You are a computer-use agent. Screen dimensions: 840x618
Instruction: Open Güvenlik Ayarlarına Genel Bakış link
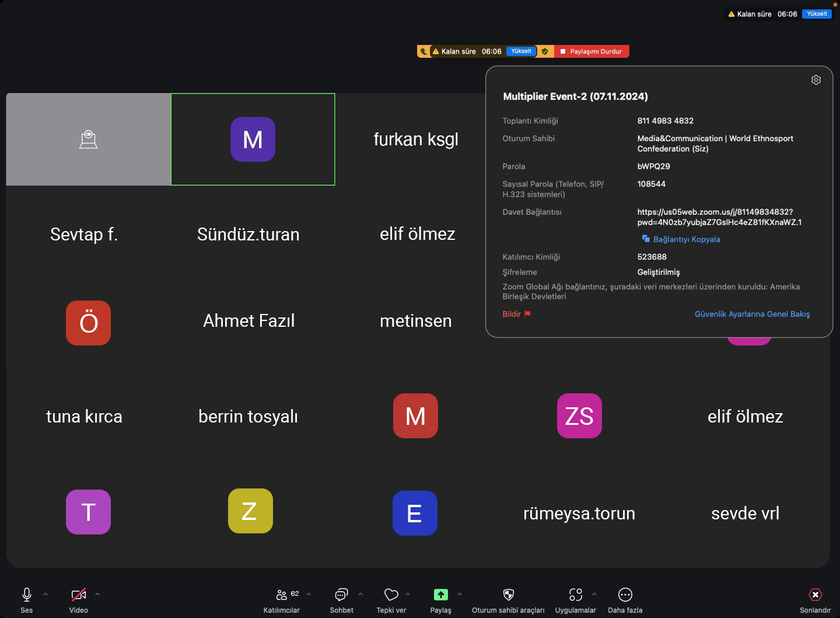752,314
